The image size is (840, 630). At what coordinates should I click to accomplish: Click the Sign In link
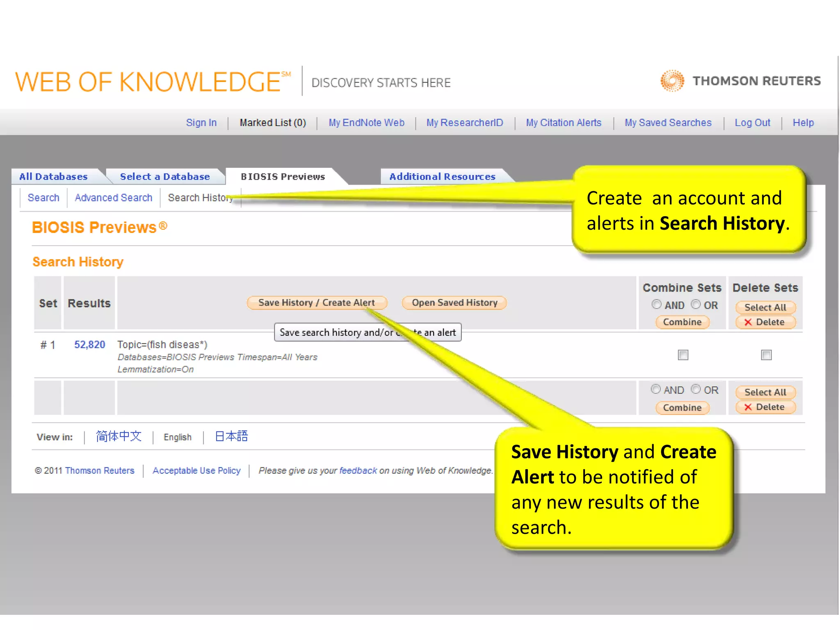click(201, 123)
